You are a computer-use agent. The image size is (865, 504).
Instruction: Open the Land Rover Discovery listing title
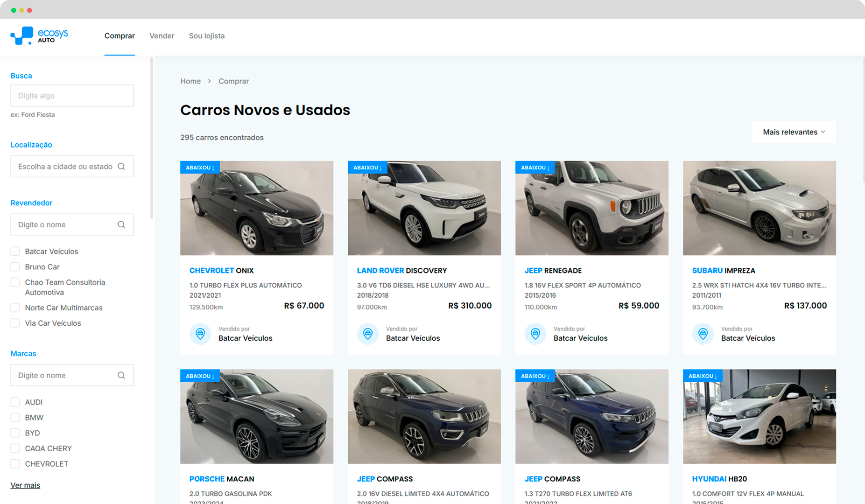tap(402, 271)
